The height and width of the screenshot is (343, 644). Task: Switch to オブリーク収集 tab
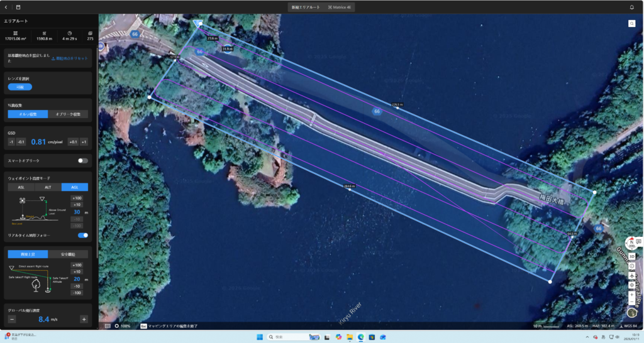pos(68,114)
